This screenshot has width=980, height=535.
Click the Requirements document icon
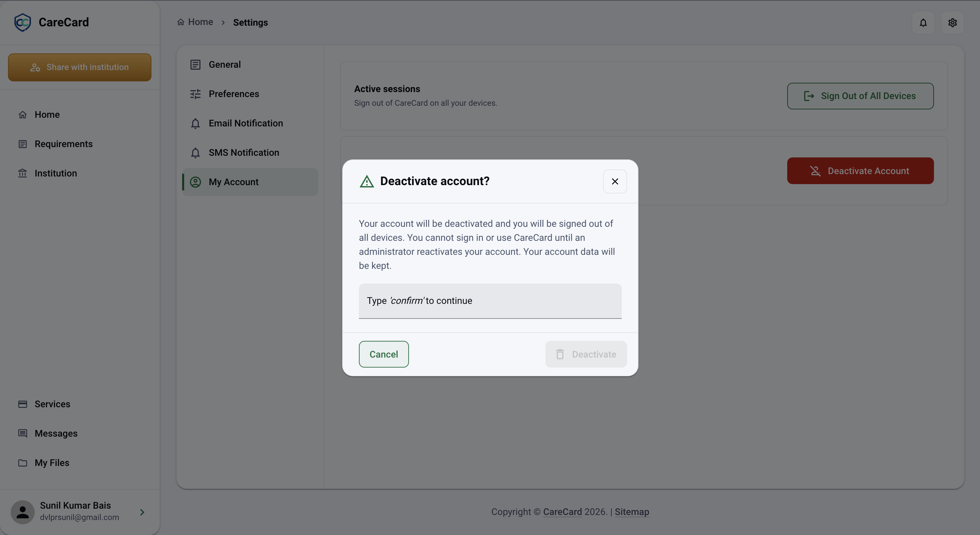tap(22, 144)
